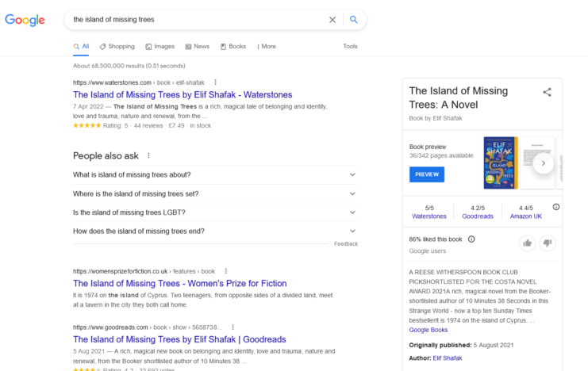Click the Google logo
Image resolution: width=588 pixels, height=371 pixels.
[x=25, y=20]
